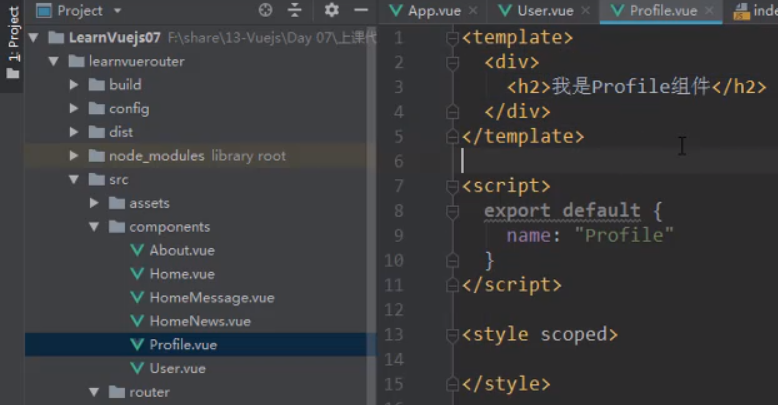Image resolution: width=778 pixels, height=405 pixels.
Task: Click the locate/scroll-from-source target icon
Action: [x=265, y=10]
